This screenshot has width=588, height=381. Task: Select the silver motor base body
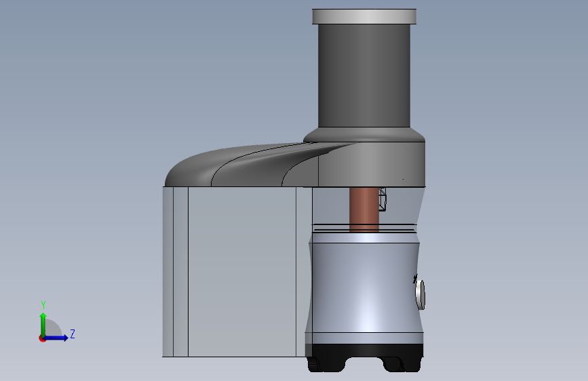364,287
